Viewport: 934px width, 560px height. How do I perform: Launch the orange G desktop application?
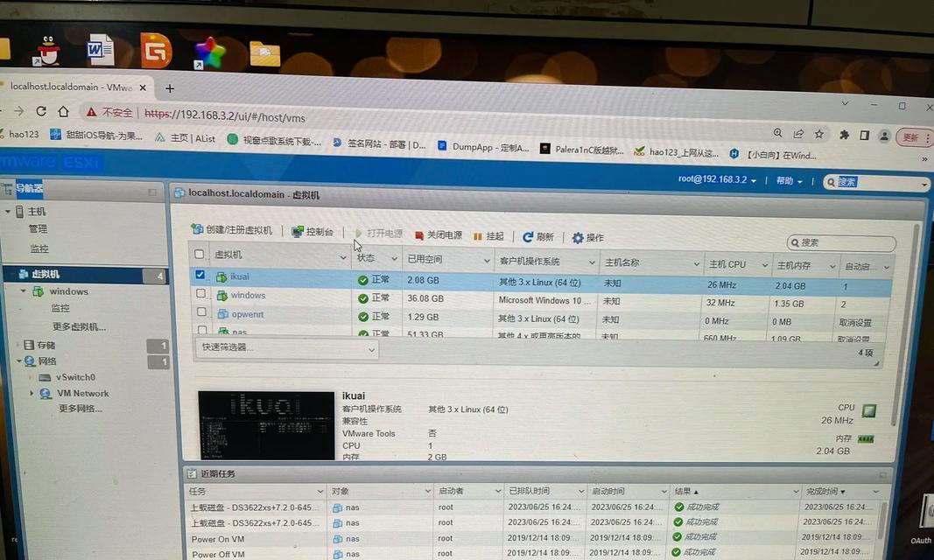pos(156,51)
